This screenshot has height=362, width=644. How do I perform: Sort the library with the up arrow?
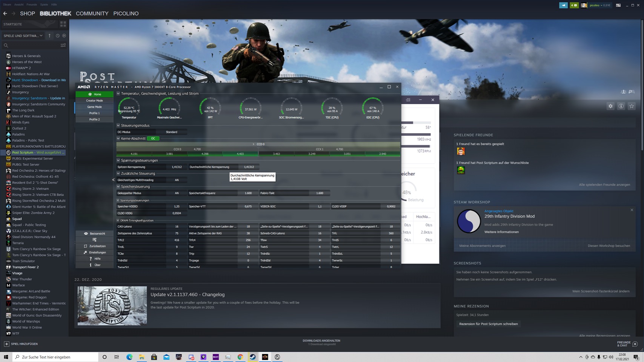click(x=49, y=36)
